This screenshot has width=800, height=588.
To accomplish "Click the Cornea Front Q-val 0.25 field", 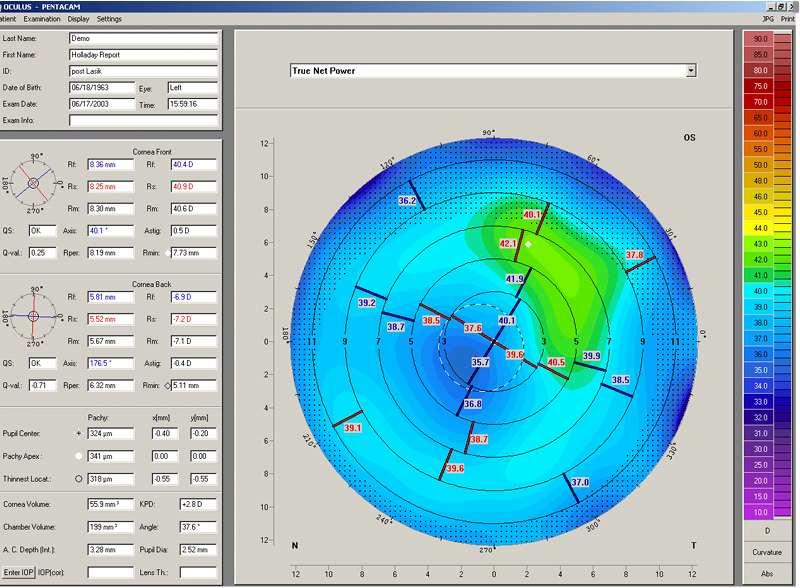I will tap(42, 253).
